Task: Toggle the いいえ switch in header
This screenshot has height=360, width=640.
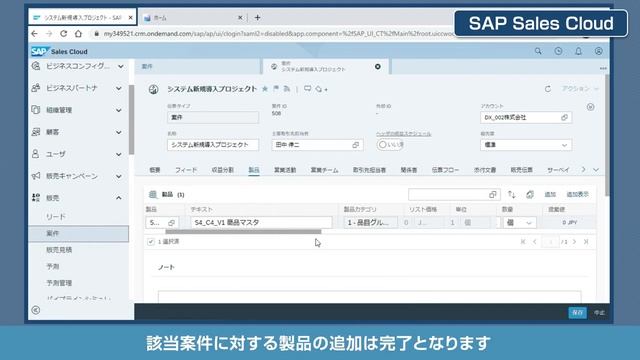Action: point(390,145)
